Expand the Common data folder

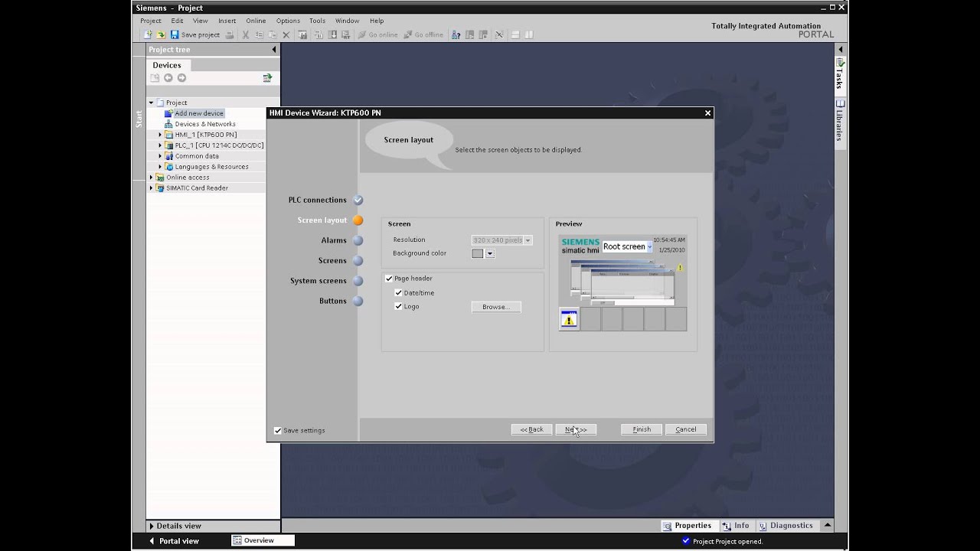(160, 156)
